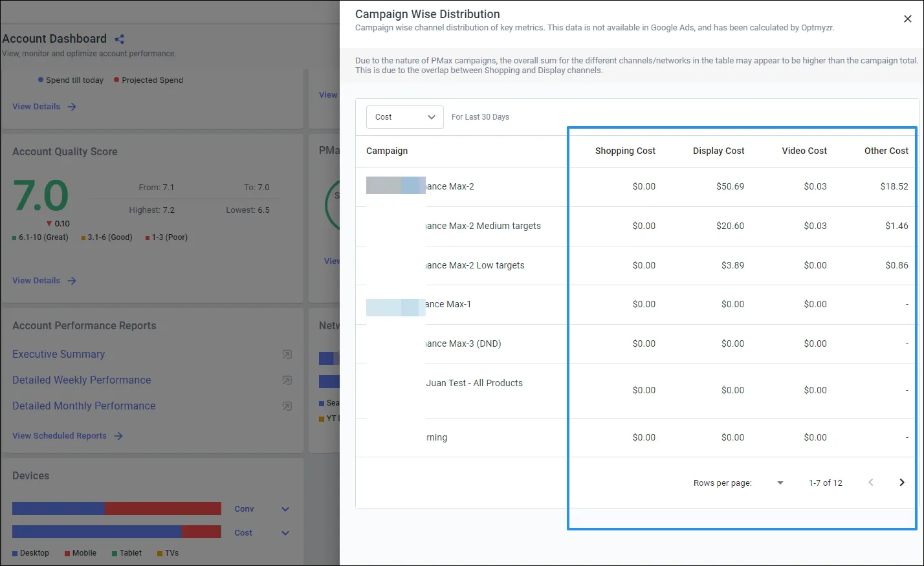
Task: Open the Cost metric dropdown
Action: 405,117
